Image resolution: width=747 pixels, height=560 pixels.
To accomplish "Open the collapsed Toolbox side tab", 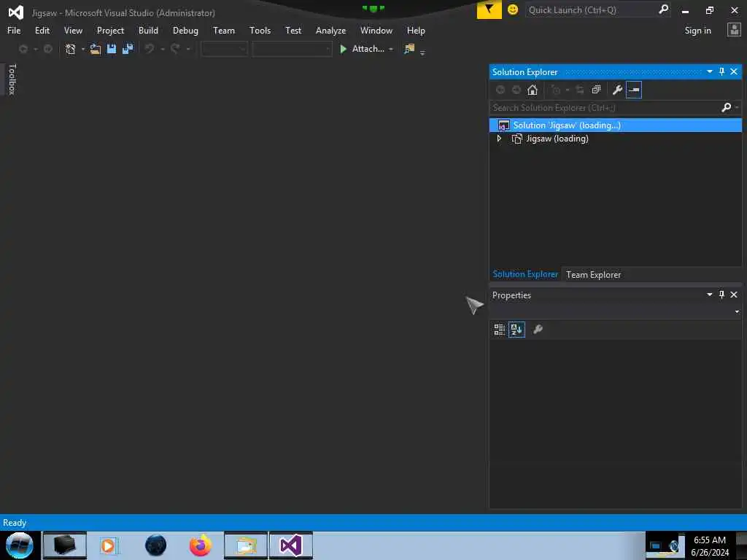I will click(x=12, y=79).
